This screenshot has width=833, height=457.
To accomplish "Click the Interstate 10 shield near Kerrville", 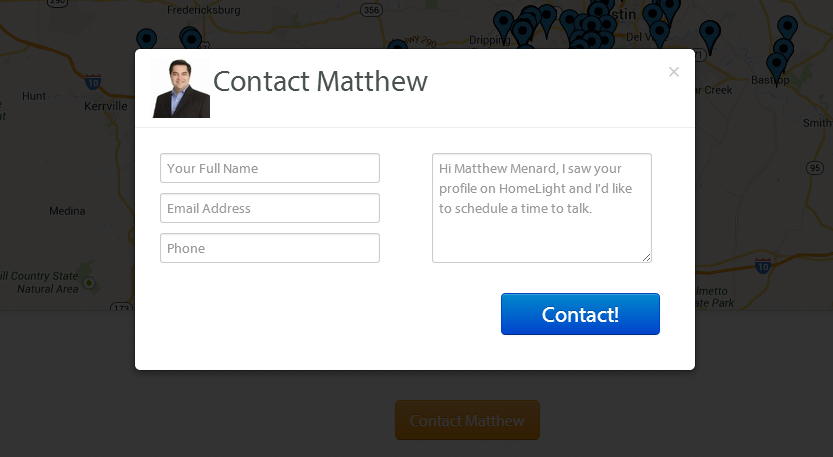I will pos(93,81).
